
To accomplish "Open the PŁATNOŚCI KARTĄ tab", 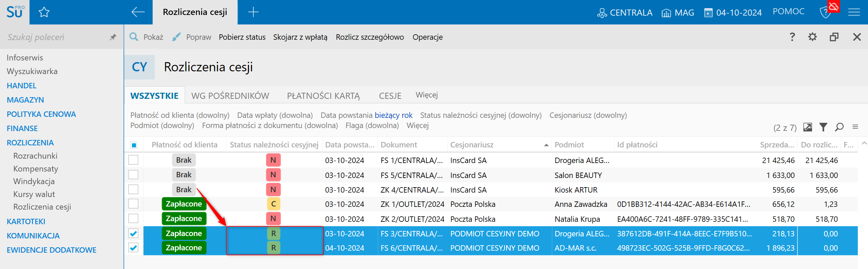I will pos(323,96).
